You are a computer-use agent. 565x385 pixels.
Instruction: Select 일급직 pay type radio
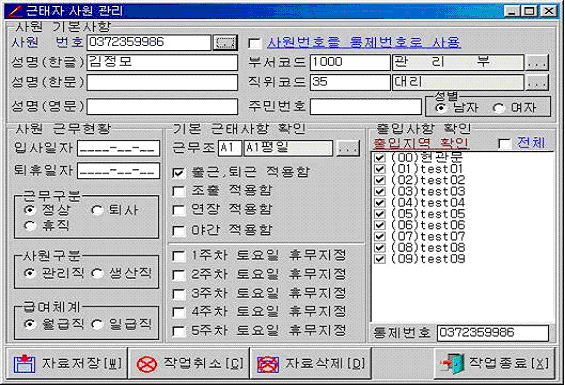pyautogui.click(x=97, y=324)
